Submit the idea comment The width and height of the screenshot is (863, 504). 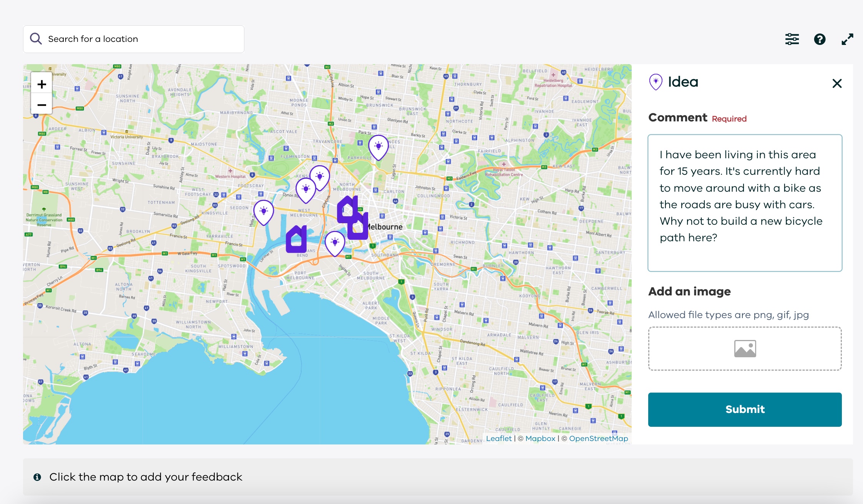pyautogui.click(x=745, y=409)
